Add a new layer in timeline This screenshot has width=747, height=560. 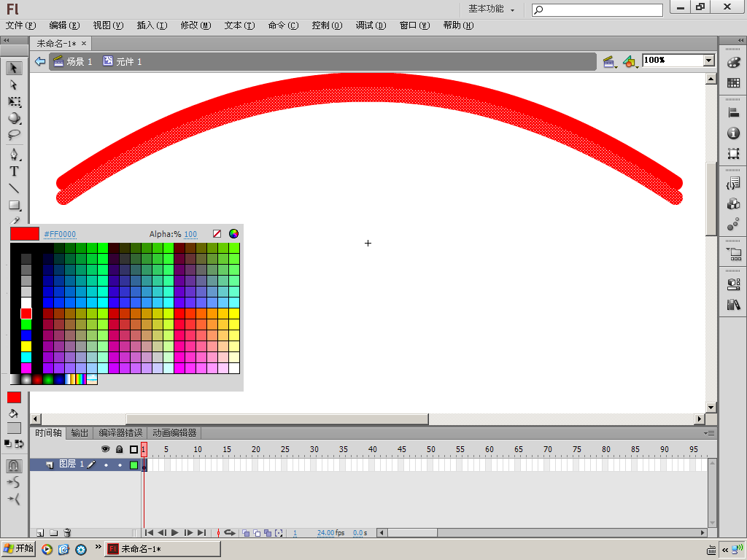tap(40, 533)
